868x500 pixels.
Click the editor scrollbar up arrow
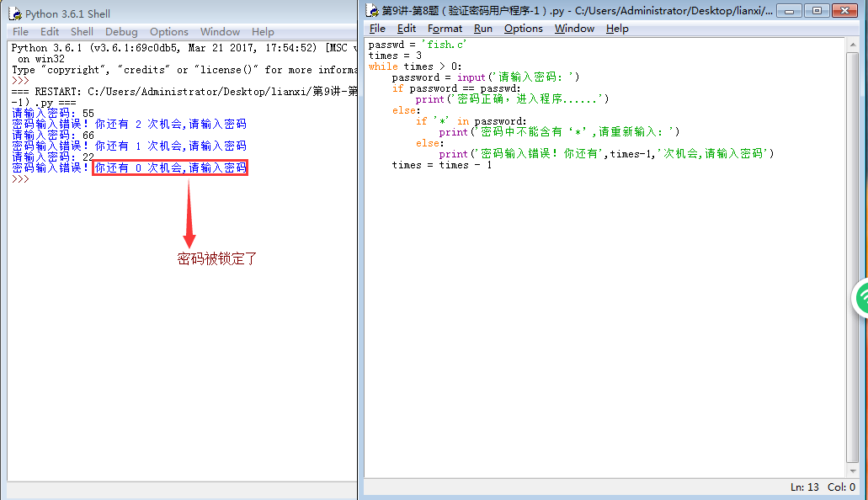click(x=853, y=45)
